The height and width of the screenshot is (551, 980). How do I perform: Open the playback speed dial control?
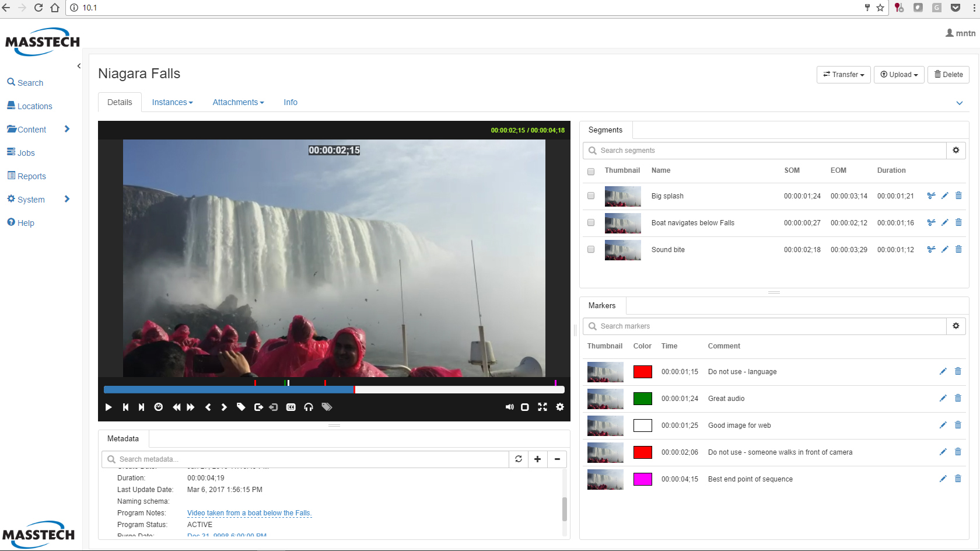(x=158, y=407)
